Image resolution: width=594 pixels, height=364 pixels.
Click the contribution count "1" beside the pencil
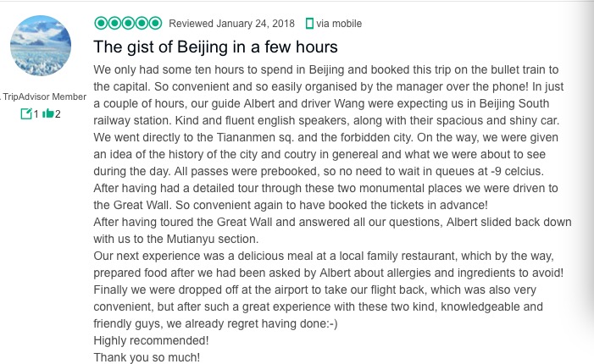pyautogui.click(x=36, y=113)
